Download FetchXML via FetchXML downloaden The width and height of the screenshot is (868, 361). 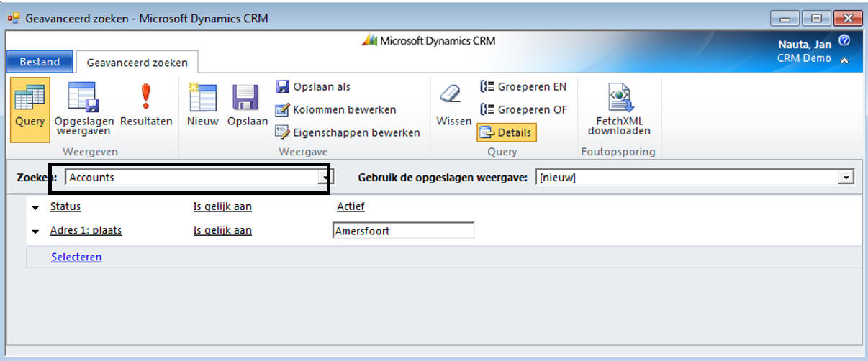618,109
